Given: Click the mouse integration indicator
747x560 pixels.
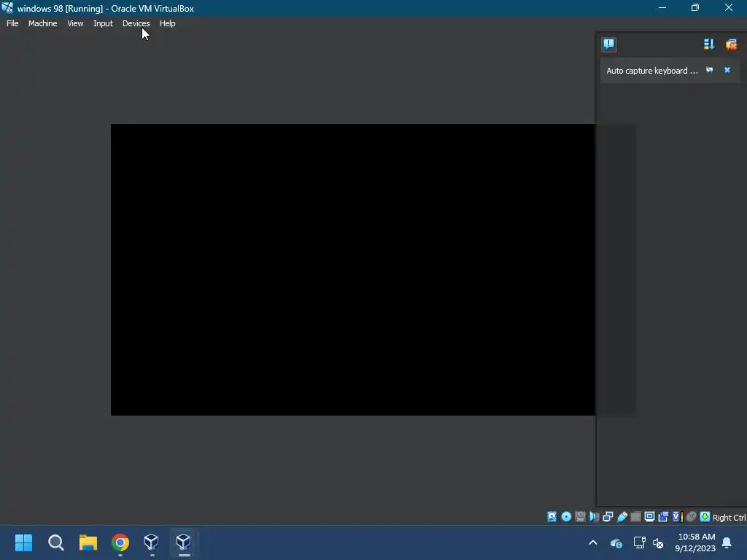Looking at the screenshot, I should point(692,517).
